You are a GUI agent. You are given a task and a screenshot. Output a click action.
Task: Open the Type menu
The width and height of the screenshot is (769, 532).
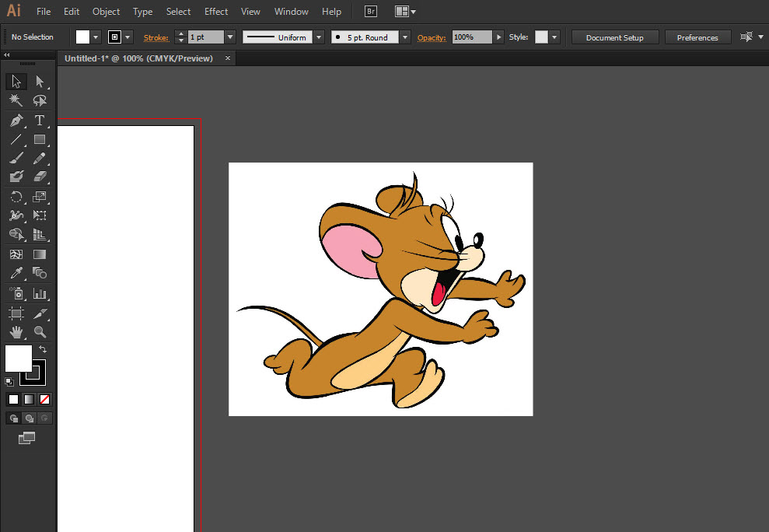click(x=143, y=12)
